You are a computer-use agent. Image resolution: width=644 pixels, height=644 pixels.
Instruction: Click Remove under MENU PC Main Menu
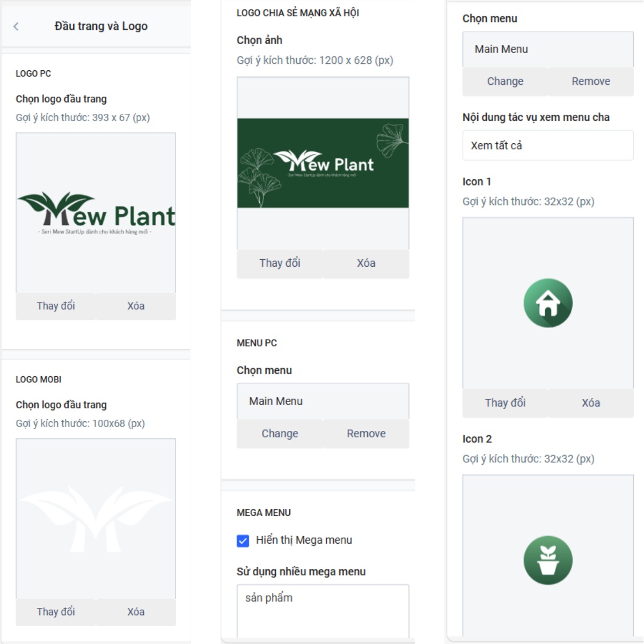(366, 434)
